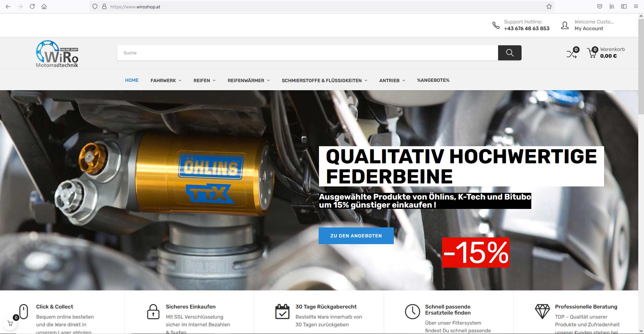Click the 30 Tage Rückgaberecht heading
Screen dimensions: 644x334
pyautogui.click(x=326, y=307)
